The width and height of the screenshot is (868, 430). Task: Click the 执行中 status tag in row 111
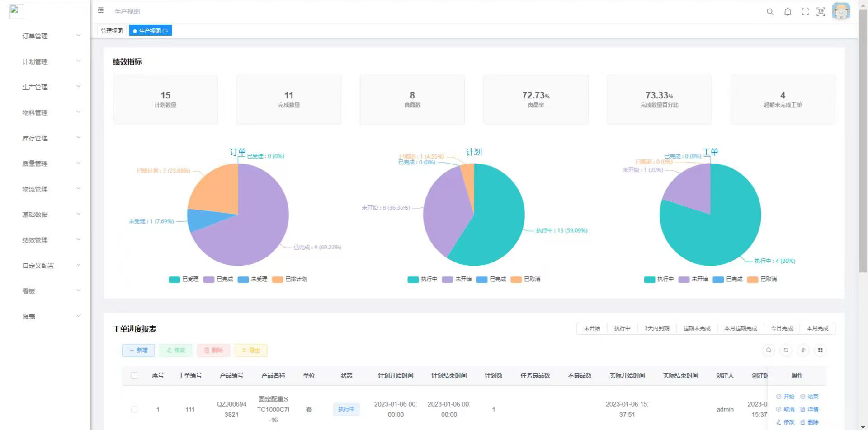pyautogui.click(x=346, y=409)
